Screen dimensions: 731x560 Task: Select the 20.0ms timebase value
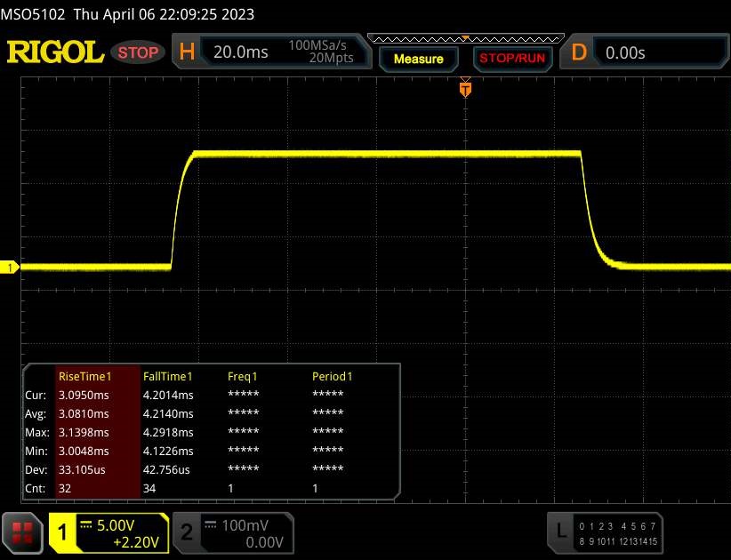(241, 52)
